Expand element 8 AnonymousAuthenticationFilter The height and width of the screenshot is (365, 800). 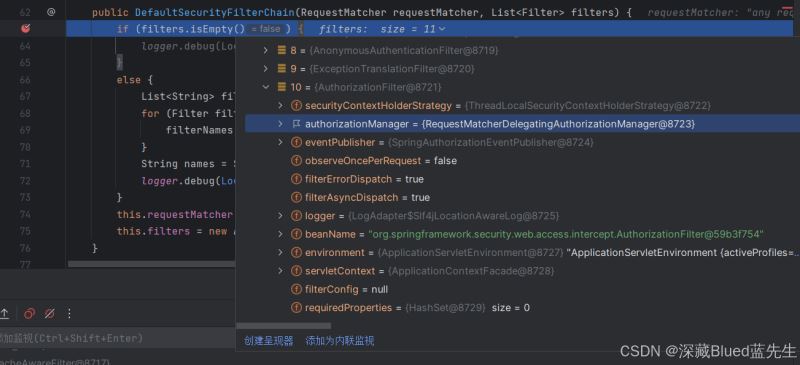coord(265,51)
